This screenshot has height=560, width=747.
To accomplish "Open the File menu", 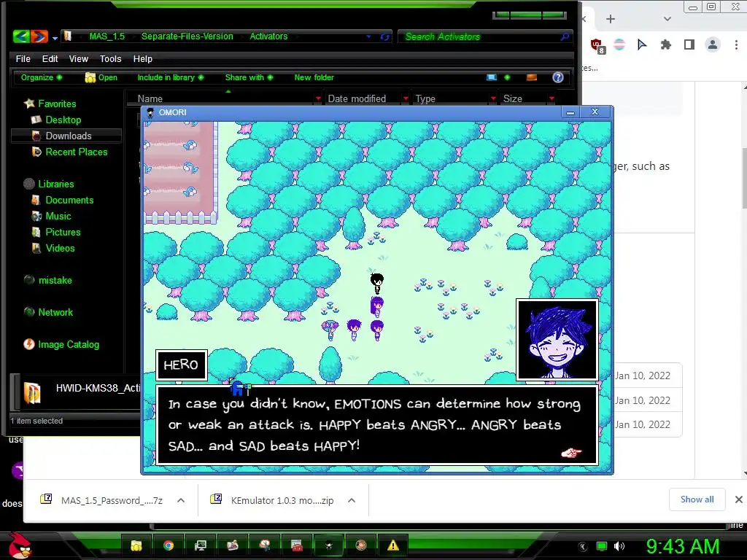I will click(23, 58).
